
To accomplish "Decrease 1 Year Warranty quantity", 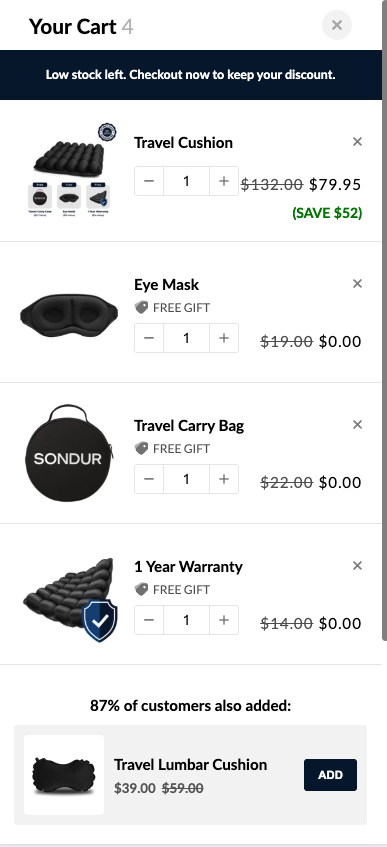I will click(x=149, y=620).
